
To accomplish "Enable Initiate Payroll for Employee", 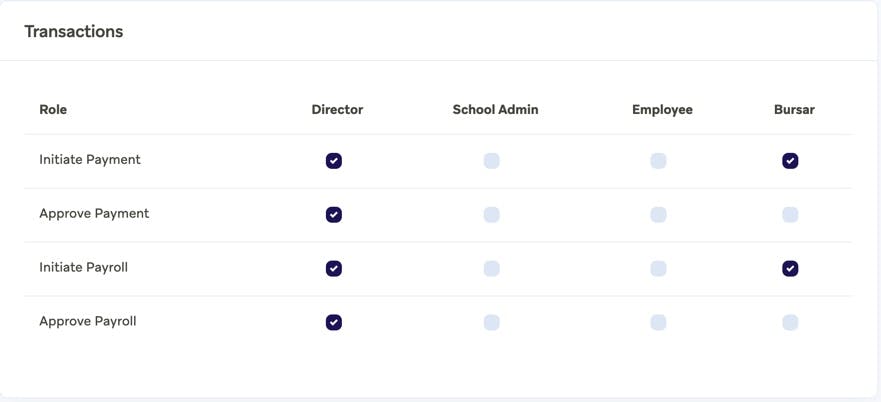I will pos(658,269).
